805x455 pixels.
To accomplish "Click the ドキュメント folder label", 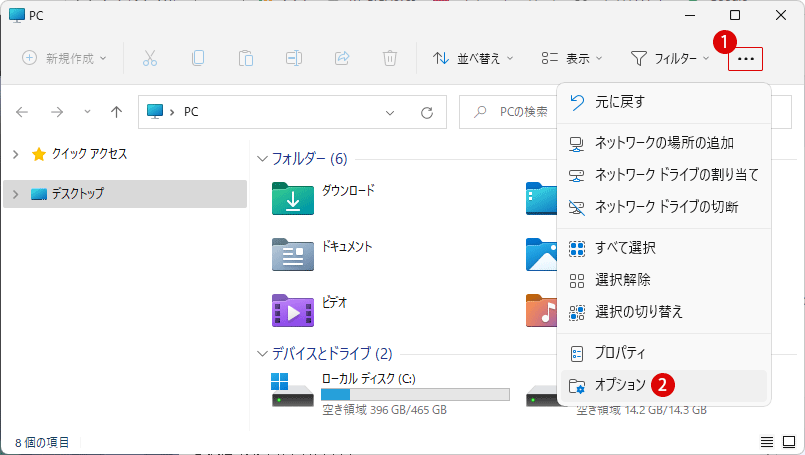I will point(347,247).
